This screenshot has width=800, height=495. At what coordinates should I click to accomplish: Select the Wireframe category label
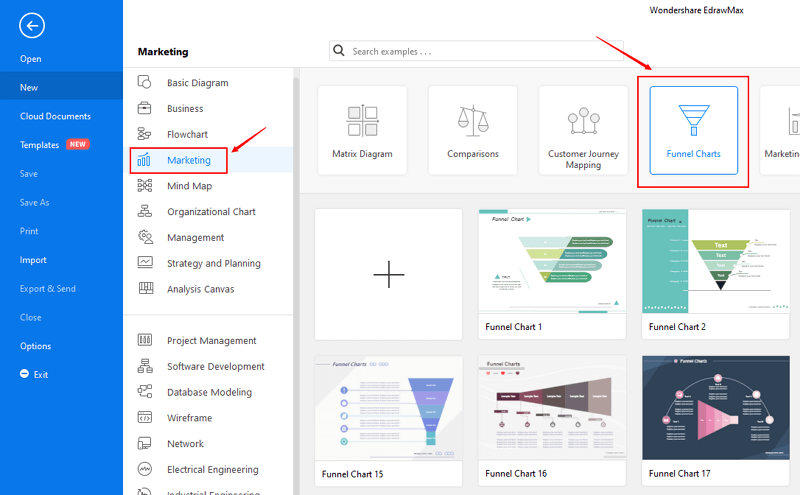click(x=189, y=418)
